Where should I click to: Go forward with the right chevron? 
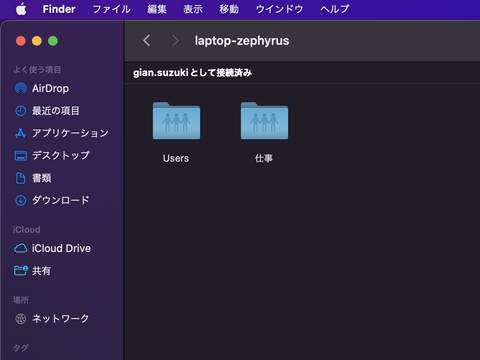click(x=175, y=41)
